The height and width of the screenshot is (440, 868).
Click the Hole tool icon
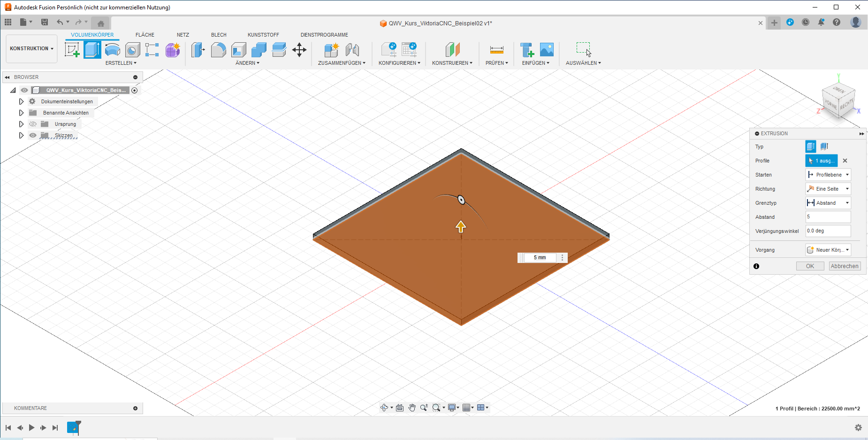(x=133, y=50)
